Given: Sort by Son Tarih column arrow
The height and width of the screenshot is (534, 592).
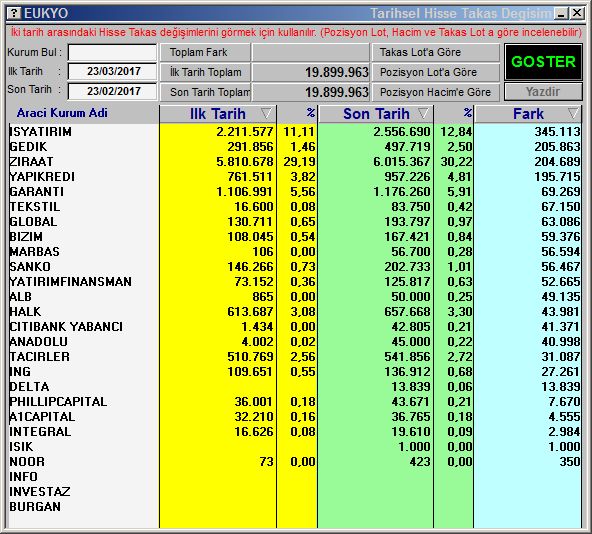Looking at the screenshot, I should pyautogui.click(x=424, y=113).
